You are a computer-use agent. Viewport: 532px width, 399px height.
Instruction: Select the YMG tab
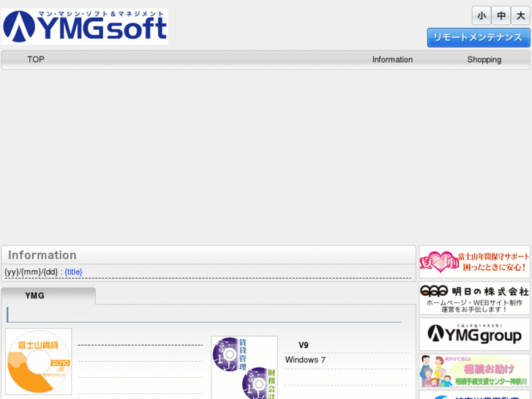(x=49, y=296)
